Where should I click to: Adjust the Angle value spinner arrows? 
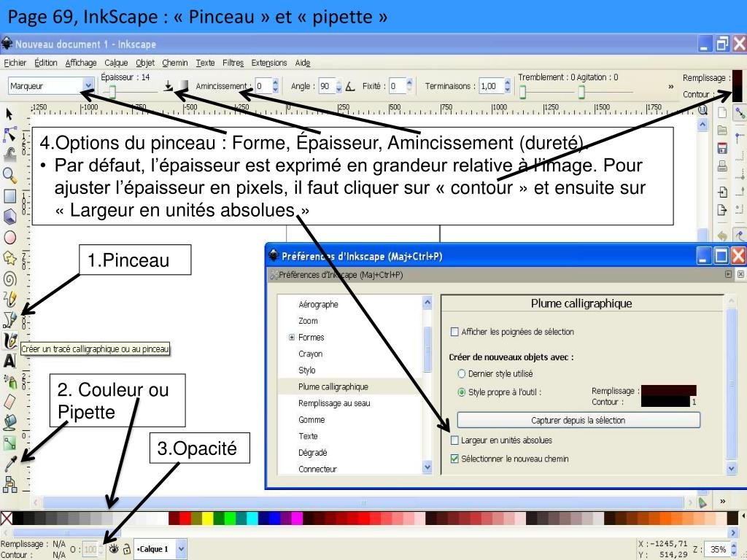tap(338, 86)
